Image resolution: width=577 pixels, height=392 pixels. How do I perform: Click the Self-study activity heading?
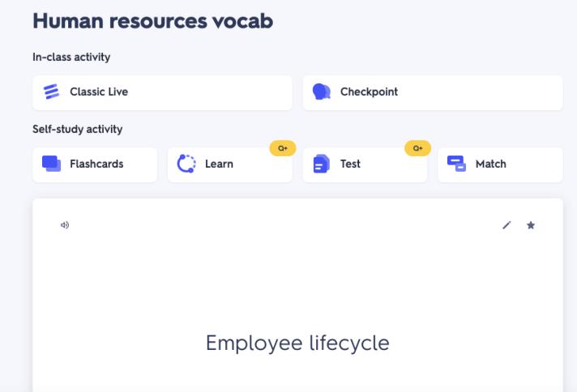(x=77, y=130)
